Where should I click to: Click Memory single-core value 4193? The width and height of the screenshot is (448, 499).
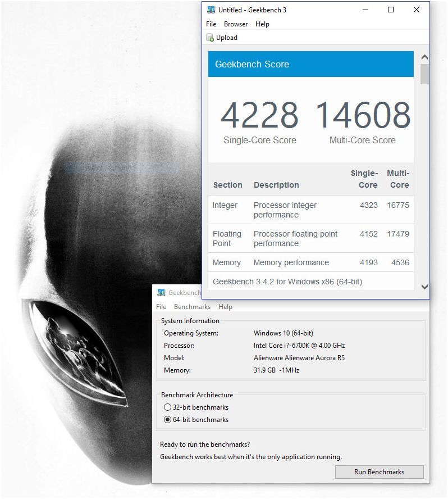[x=368, y=262]
